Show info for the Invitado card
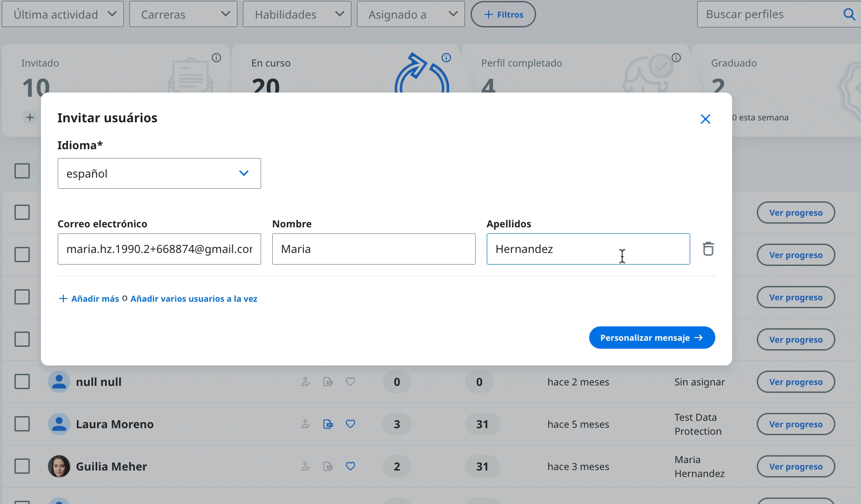Image resolution: width=861 pixels, height=504 pixels. [216, 58]
